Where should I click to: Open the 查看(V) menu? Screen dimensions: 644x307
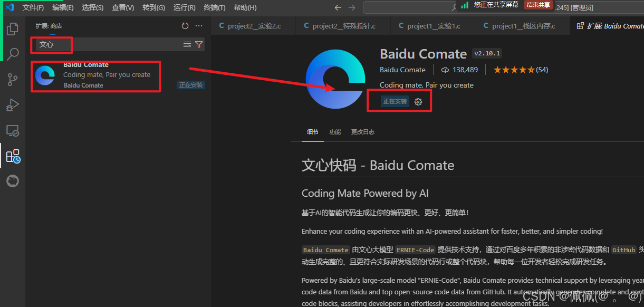pos(123,7)
